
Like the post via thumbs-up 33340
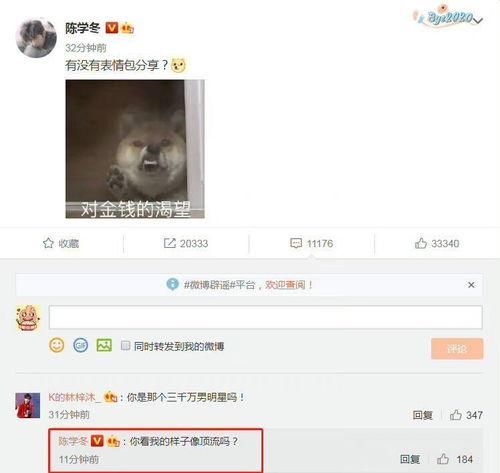click(x=421, y=243)
